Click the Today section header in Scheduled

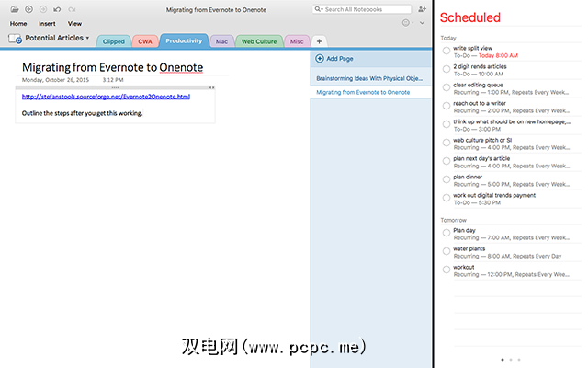pos(448,38)
